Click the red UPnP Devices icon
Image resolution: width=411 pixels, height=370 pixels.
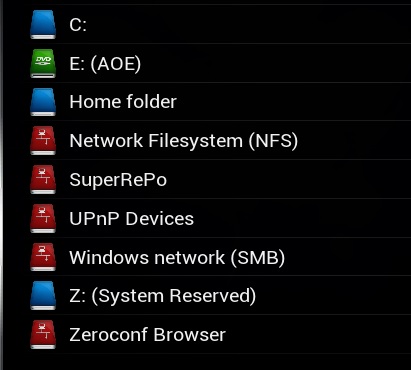click(43, 218)
